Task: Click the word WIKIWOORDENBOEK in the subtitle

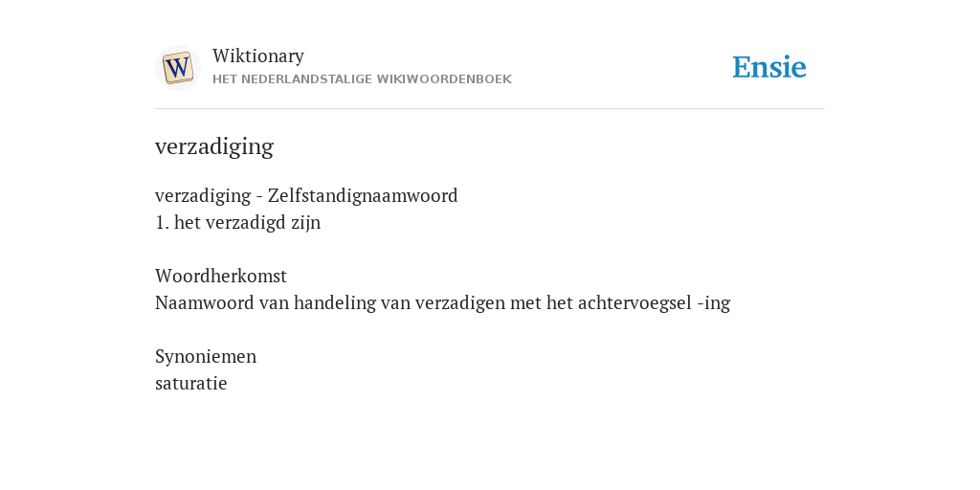Action: pos(451,79)
